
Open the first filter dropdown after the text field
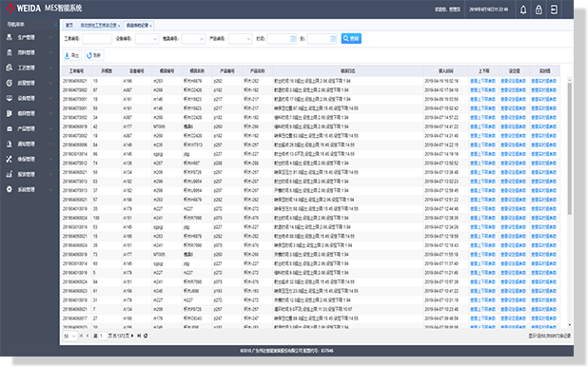(147, 39)
